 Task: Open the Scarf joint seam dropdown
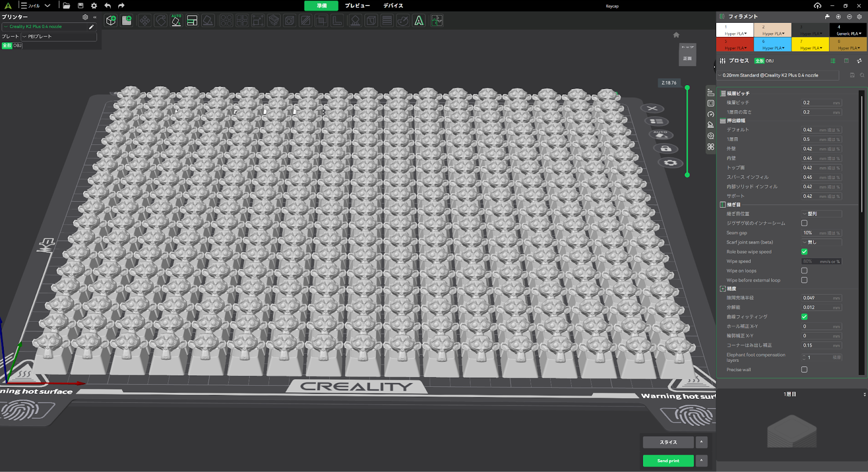(821, 243)
